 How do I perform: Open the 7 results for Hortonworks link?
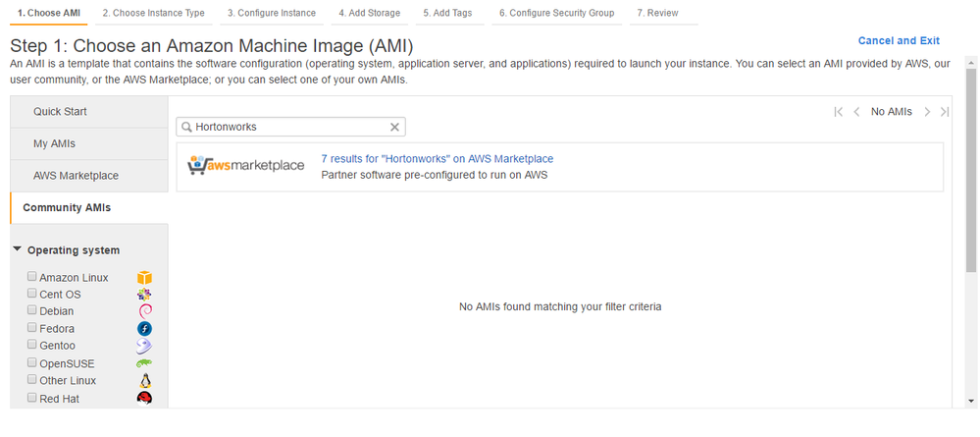click(x=437, y=159)
